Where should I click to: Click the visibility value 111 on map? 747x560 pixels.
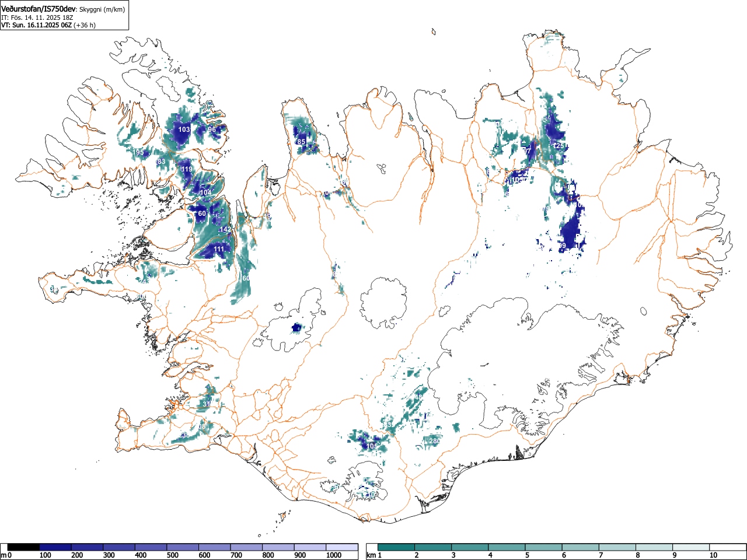pyautogui.click(x=219, y=249)
